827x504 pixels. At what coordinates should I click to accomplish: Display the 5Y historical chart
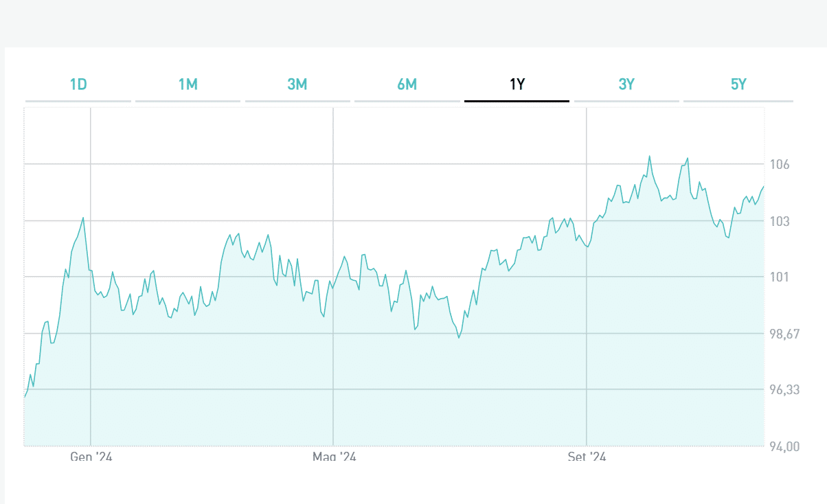tap(738, 85)
